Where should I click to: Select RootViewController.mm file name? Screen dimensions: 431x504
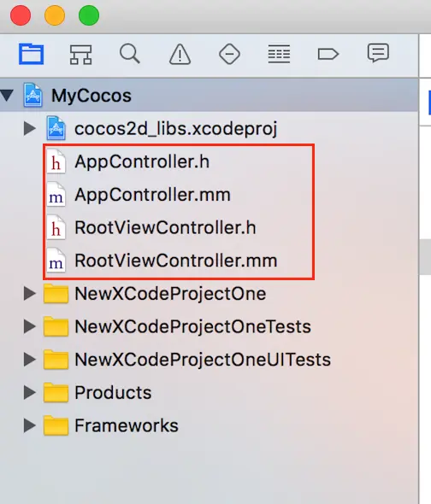tap(176, 261)
